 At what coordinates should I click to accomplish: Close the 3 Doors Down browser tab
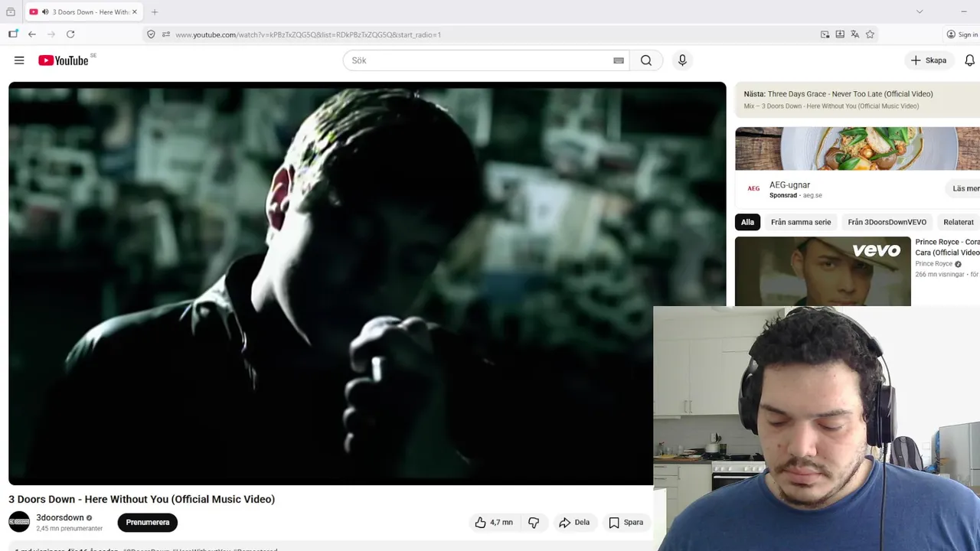135,12
